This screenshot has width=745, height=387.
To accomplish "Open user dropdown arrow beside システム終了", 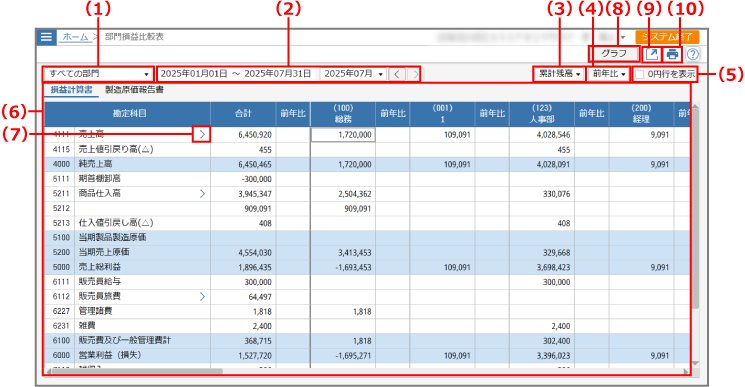I will (623, 38).
